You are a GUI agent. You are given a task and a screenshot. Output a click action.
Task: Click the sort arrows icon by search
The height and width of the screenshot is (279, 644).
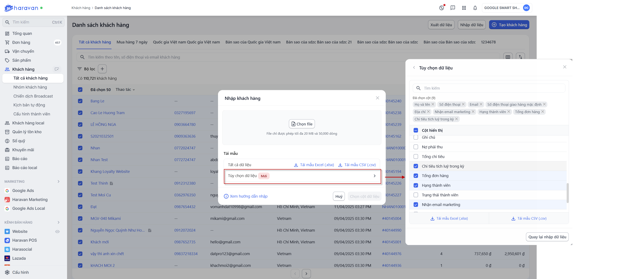(x=520, y=57)
